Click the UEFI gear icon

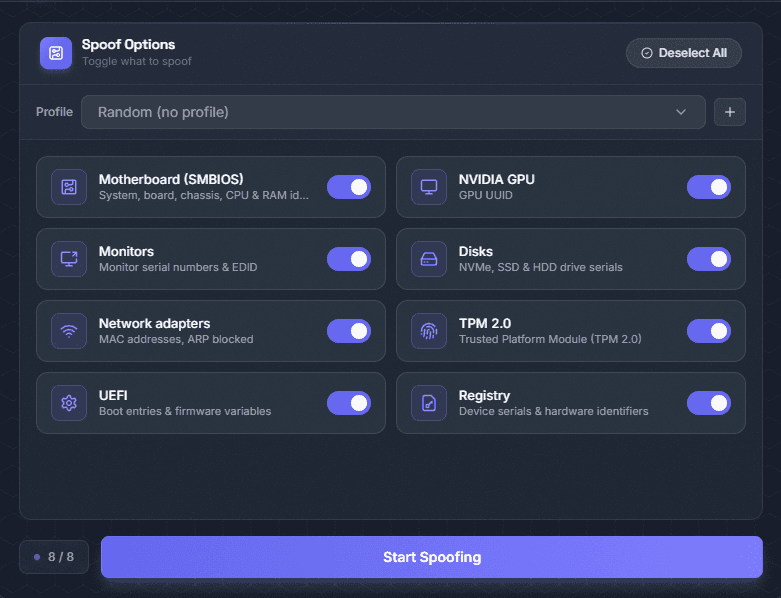[69, 403]
